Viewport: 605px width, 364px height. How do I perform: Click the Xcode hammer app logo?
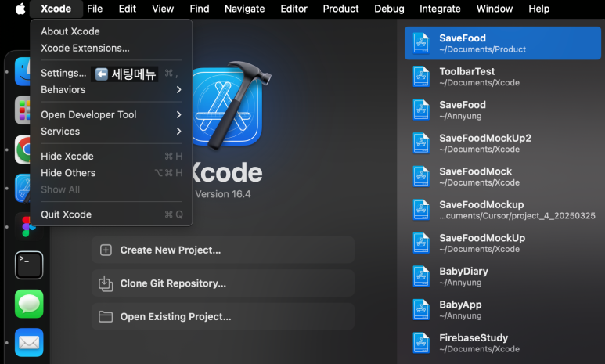(231, 105)
